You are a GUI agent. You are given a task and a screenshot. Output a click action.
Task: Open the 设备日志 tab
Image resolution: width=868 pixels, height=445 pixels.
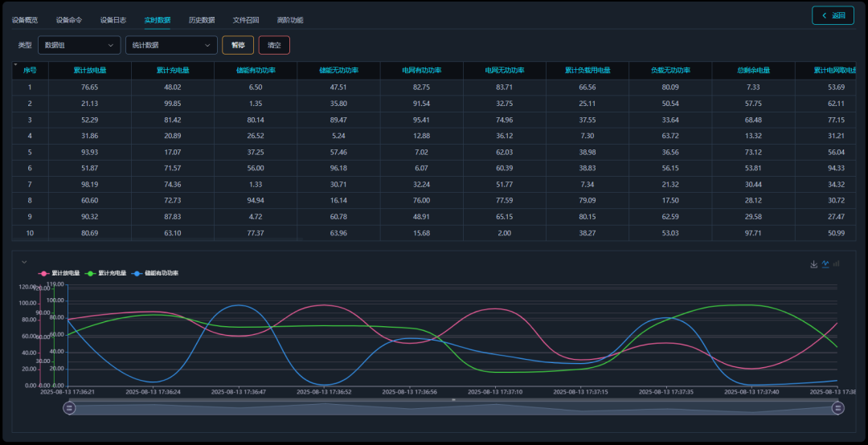[113, 19]
